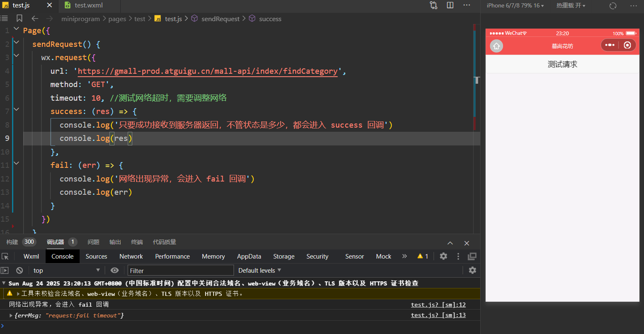The image size is (644, 334).
Task: Open devtools settings gear in the tab bar
Action: [443, 257]
